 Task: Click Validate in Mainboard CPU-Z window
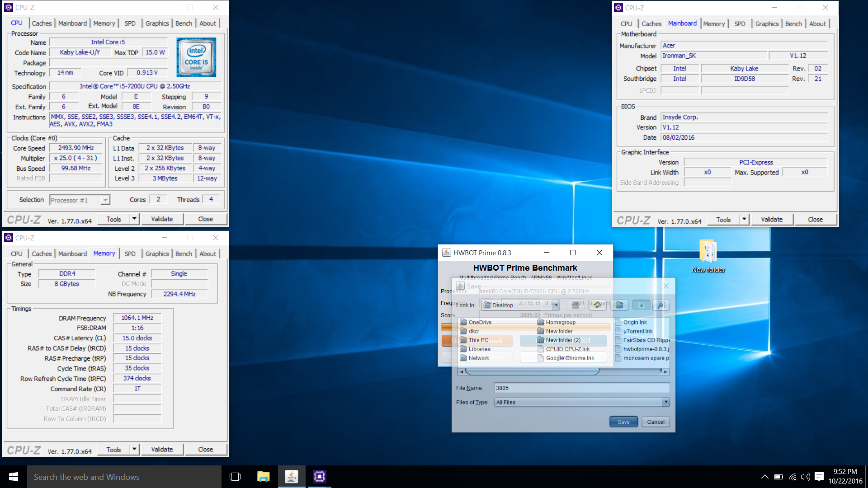click(x=772, y=220)
